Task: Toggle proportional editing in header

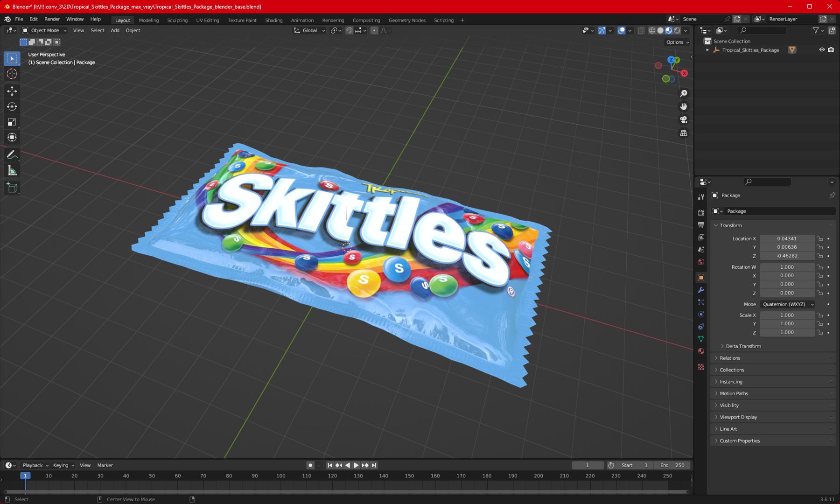Action: (x=374, y=30)
